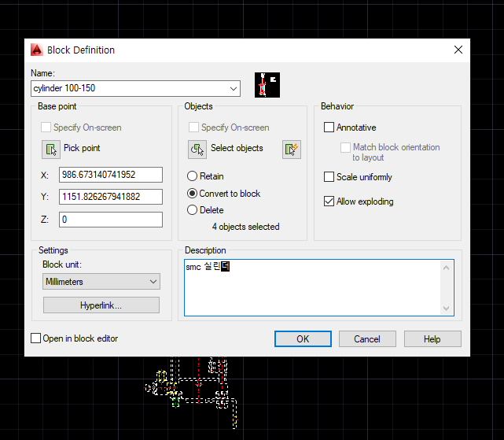Enable the Annotative checkbox
The image size is (504, 440).
tap(329, 128)
